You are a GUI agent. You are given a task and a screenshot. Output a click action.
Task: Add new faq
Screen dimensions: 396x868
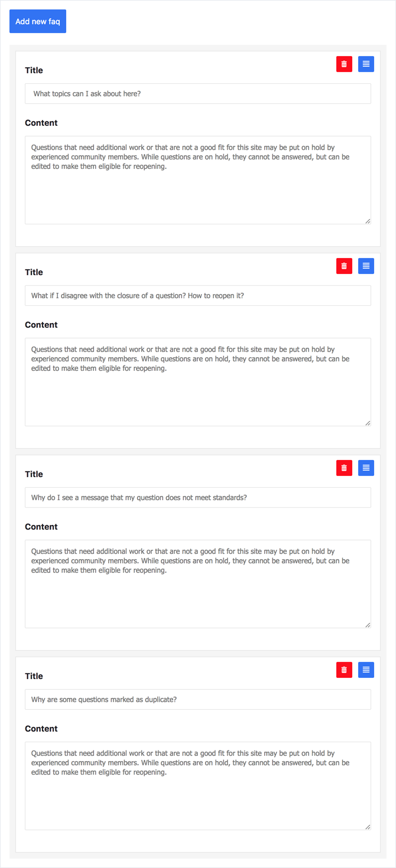coord(38,21)
